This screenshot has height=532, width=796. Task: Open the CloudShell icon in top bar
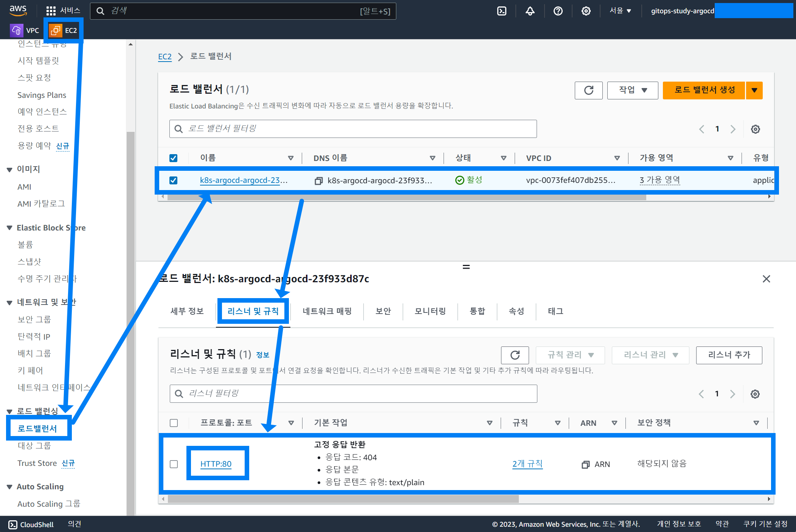(x=501, y=11)
